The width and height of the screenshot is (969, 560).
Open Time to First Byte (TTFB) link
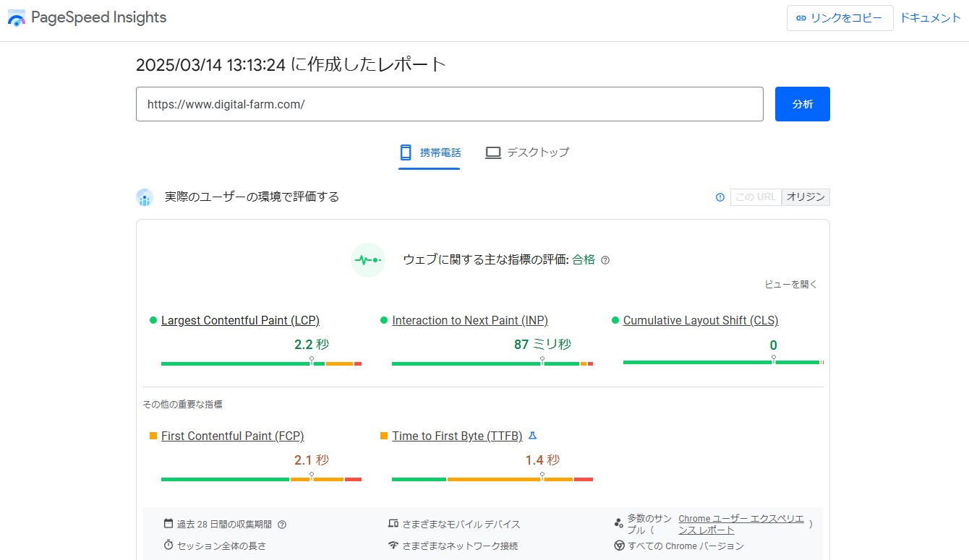(457, 436)
